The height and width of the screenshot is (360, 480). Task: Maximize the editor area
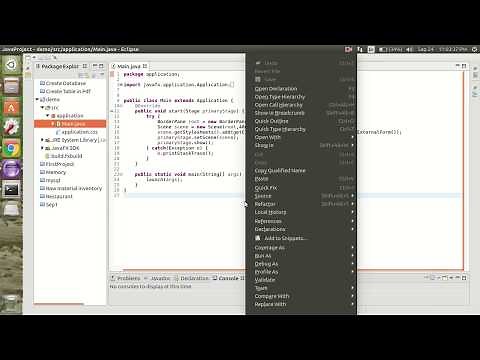[x=464, y=66]
